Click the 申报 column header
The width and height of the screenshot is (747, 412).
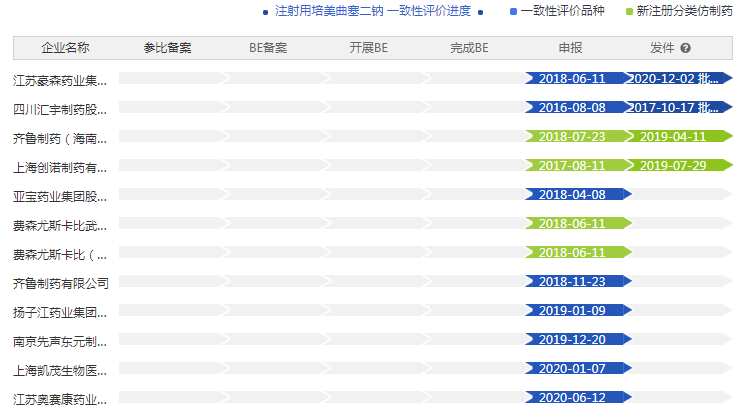click(x=570, y=48)
